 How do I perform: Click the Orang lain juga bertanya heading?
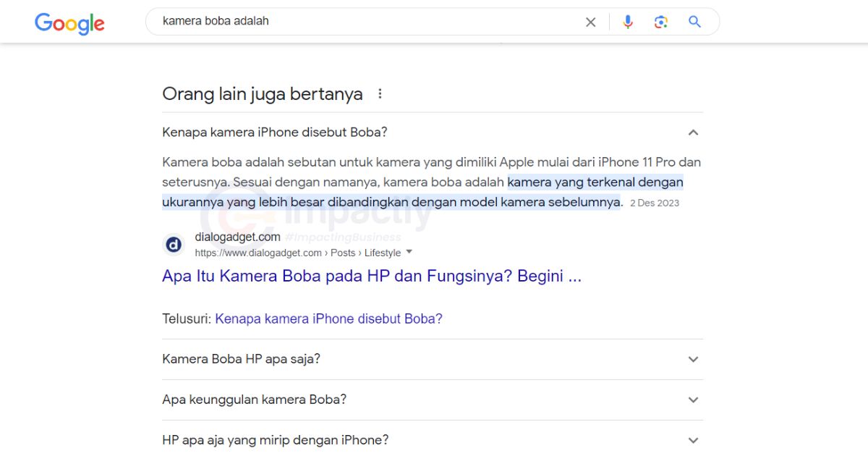pyautogui.click(x=263, y=94)
